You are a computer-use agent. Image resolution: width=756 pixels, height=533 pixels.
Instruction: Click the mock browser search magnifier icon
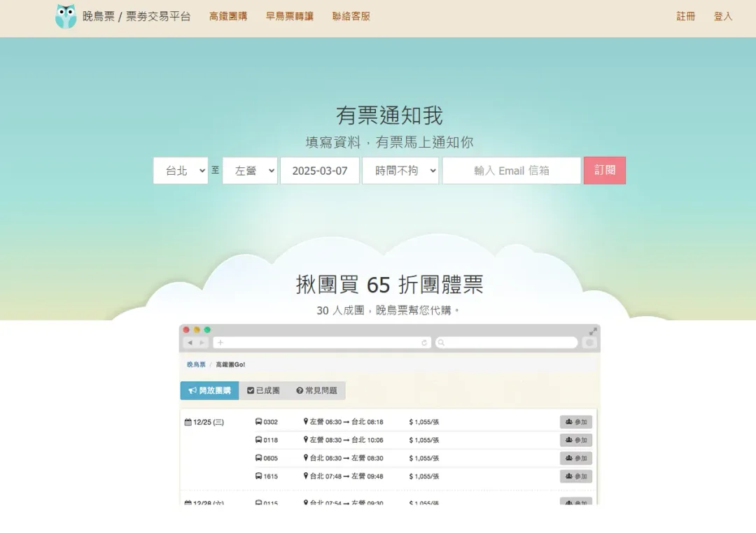tap(441, 343)
